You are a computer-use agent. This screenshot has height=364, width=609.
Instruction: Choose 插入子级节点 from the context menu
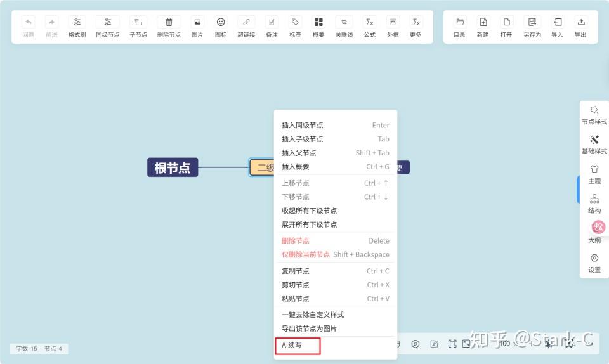(x=303, y=139)
